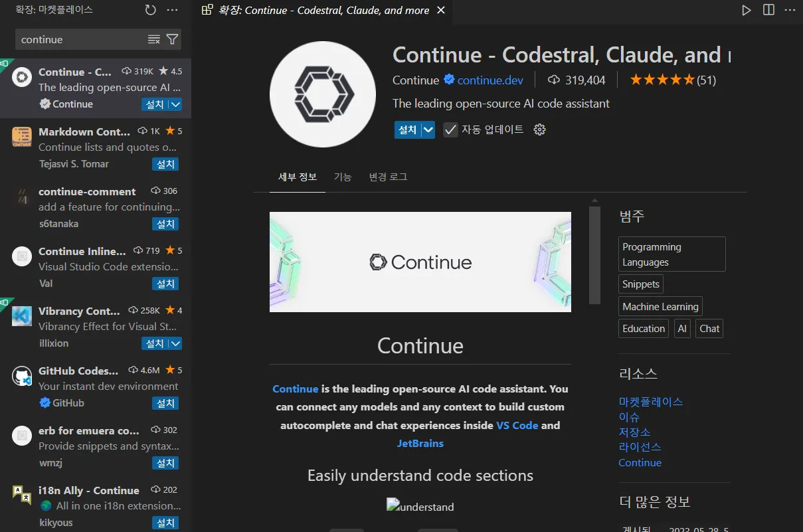Expand install dropdown on Continue list item
This screenshot has width=803, height=532.
pyautogui.click(x=175, y=104)
